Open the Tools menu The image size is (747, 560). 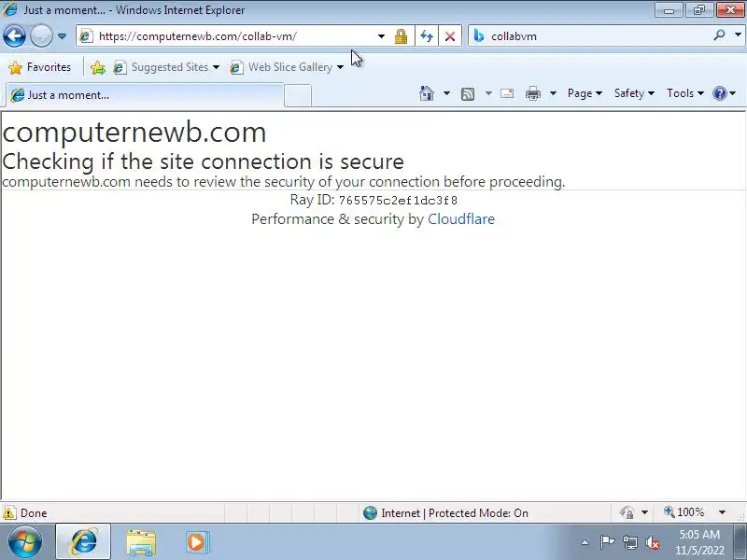[685, 93]
